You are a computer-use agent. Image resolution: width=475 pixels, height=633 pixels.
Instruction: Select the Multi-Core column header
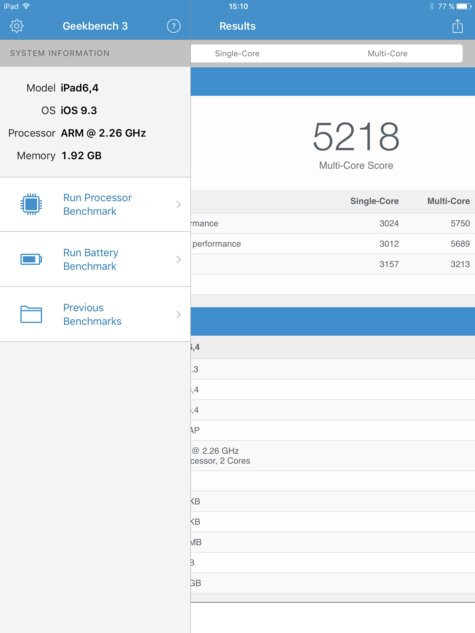pos(448,201)
